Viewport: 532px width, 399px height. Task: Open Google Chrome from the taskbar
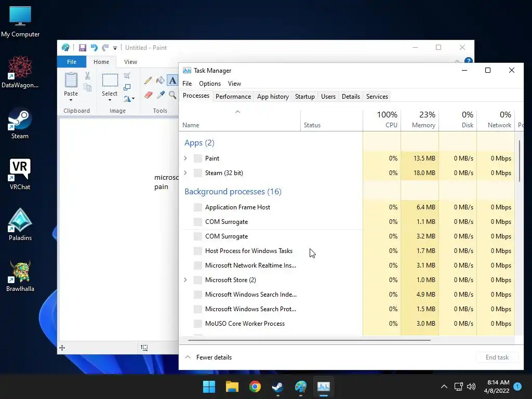pos(255,387)
